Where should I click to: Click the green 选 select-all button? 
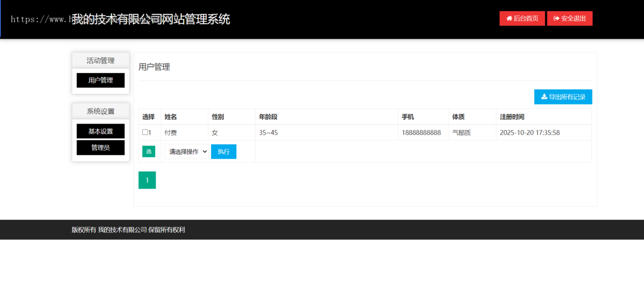(x=149, y=152)
